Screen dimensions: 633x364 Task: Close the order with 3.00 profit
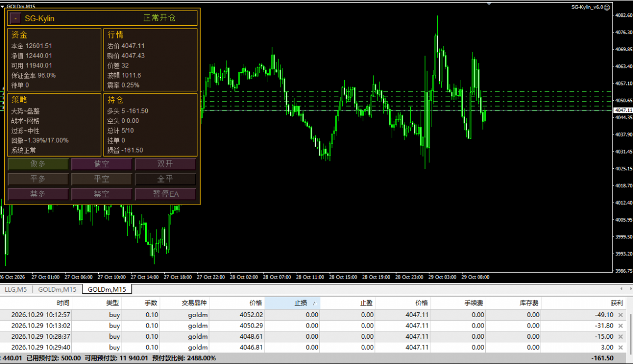click(x=620, y=348)
